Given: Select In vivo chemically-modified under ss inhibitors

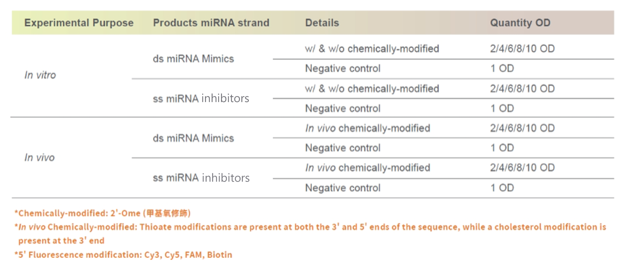Looking at the screenshot, I should (x=368, y=168).
